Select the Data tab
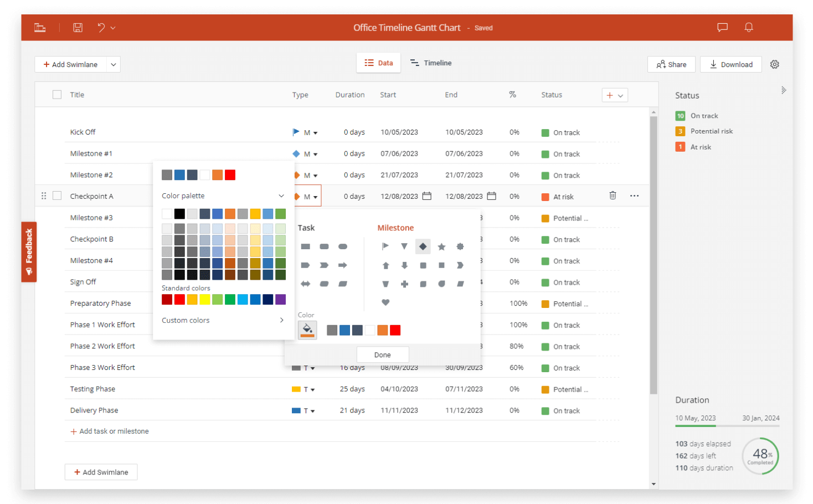The width and height of the screenshot is (813, 504). point(378,63)
